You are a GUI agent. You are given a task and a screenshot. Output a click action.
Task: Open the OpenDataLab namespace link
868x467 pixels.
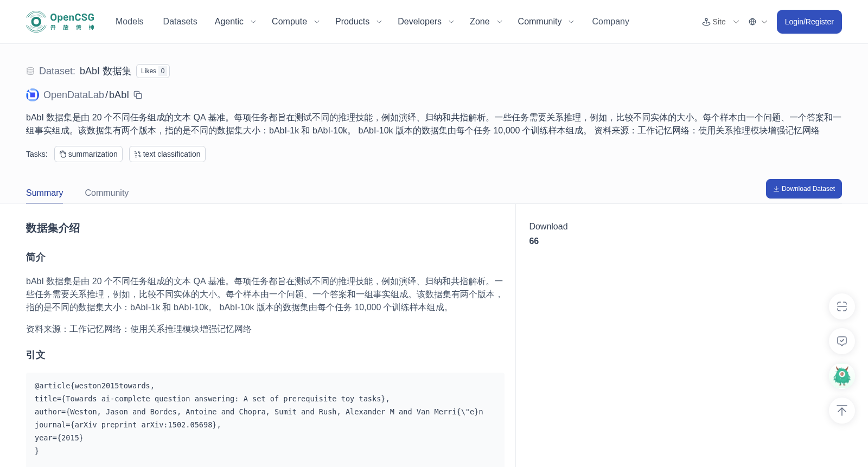pyautogui.click(x=74, y=95)
